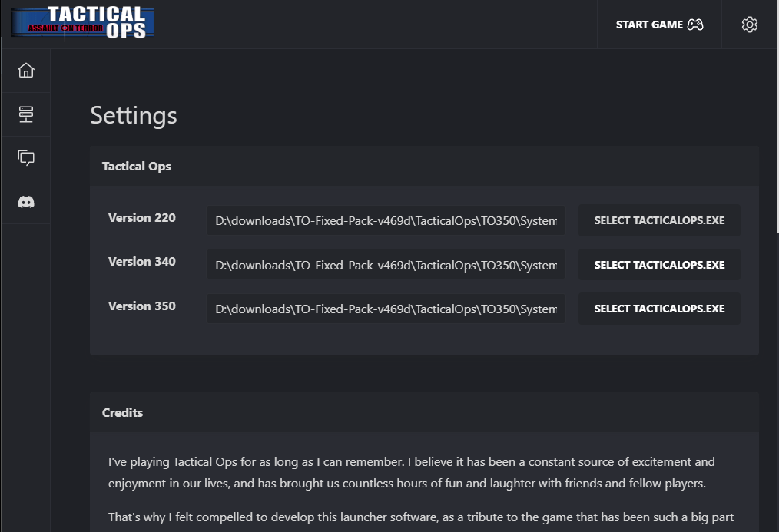Open the Home page from sidebar
The height and width of the screenshot is (532, 779).
[26, 71]
